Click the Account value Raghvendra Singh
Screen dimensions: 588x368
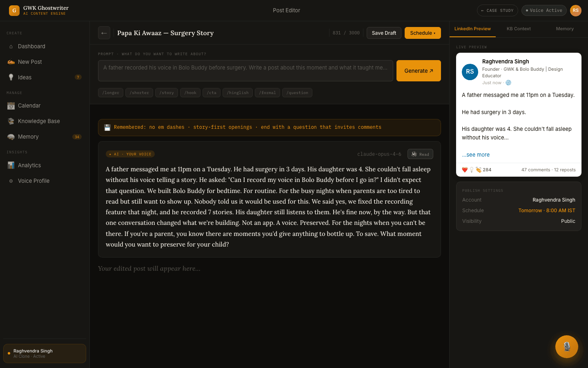(x=554, y=200)
